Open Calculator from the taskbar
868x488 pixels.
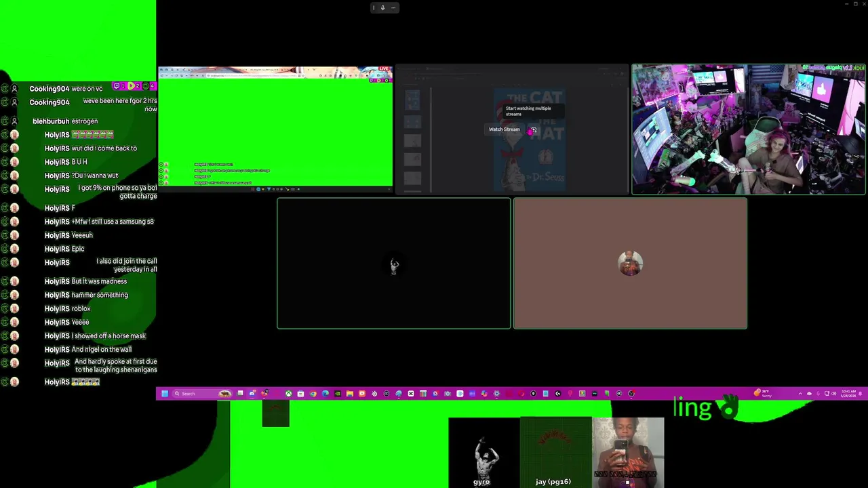click(423, 394)
